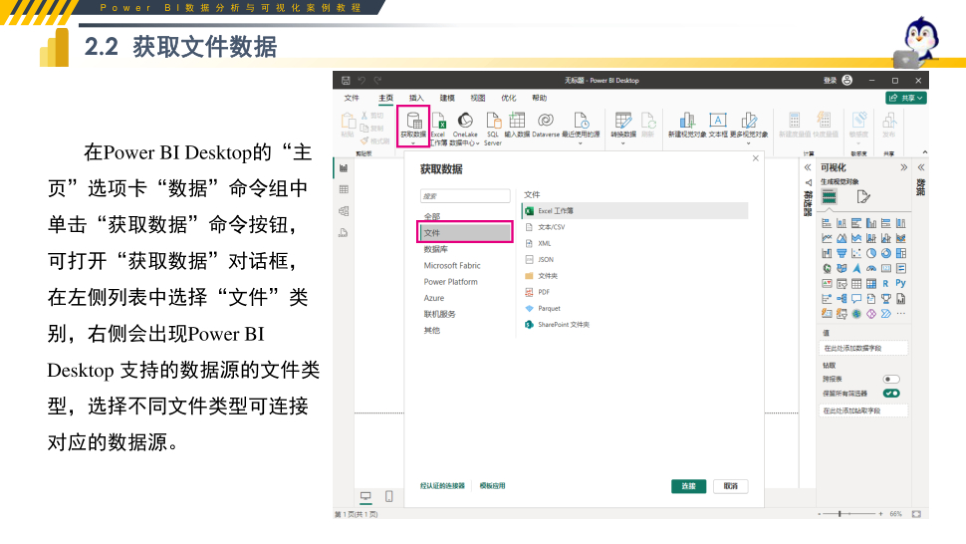Select the Build visual fields icon
This screenshot has height=544, width=966.
pos(829,197)
